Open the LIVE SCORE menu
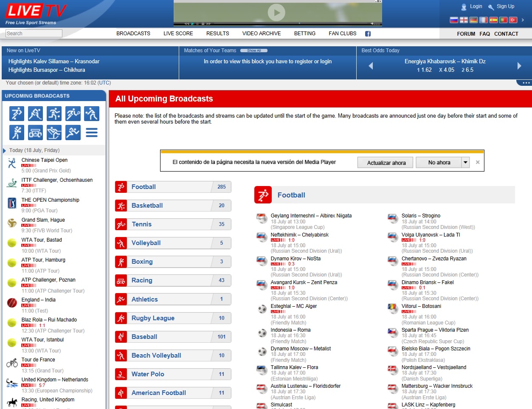 click(x=178, y=34)
